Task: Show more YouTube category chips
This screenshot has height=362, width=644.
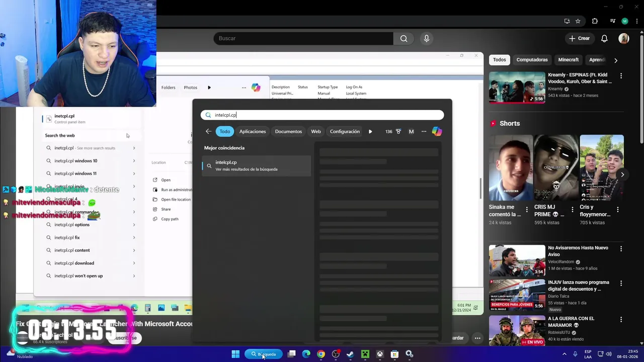Action: click(616, 60)
